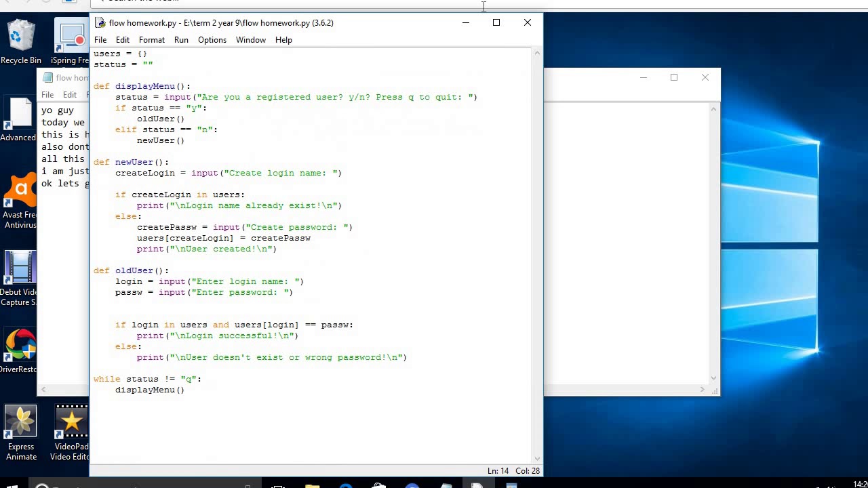Open the Options menu in IDLE
The image size is (868, 488).
[212, 40]
